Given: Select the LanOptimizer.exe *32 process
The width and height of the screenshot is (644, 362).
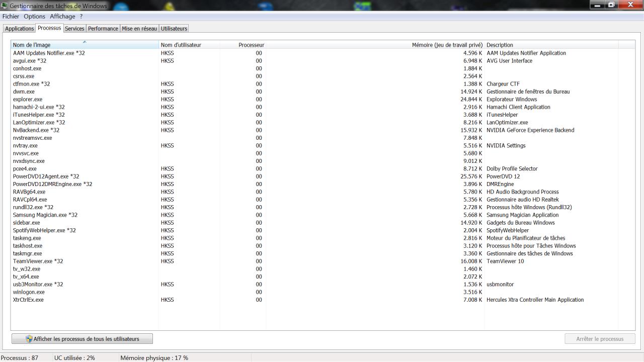Looking at the screenshot, I should click(x=323, y=122).
